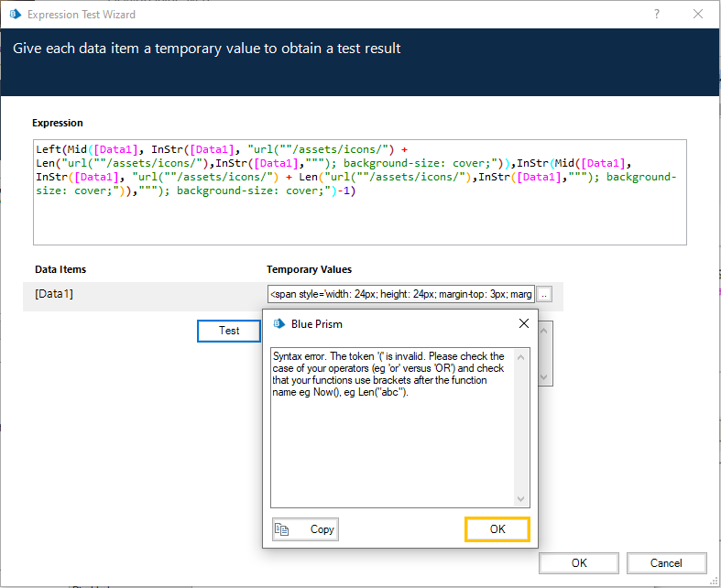Image resolution: width=721 pixels, height=588 pixels.
Task: Open the '..' browse button beside temporary value
Action: pyautogui.click(x=544, y=294)
